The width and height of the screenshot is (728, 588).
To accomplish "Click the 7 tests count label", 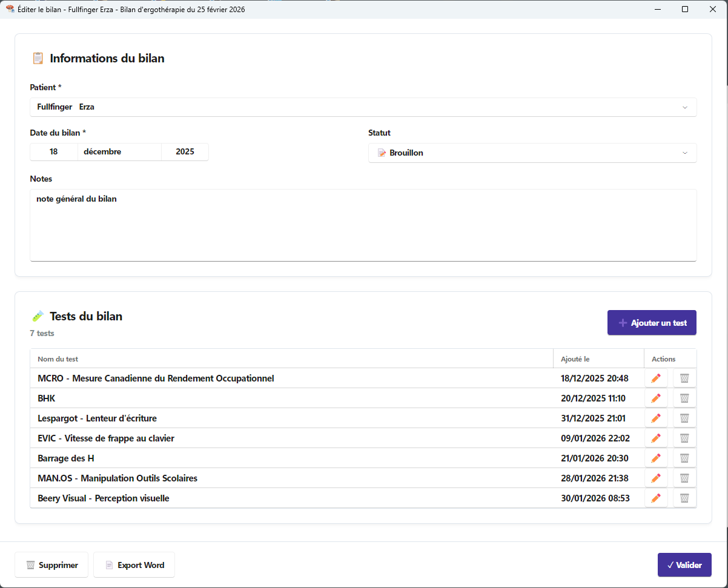I will pyautogui.click(x=42, y=333).
